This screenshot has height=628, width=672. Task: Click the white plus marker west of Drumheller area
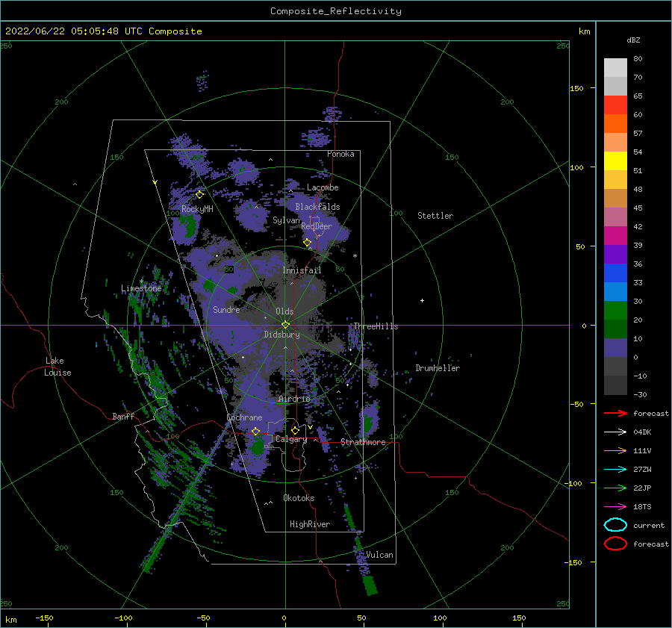pos(422,300)
